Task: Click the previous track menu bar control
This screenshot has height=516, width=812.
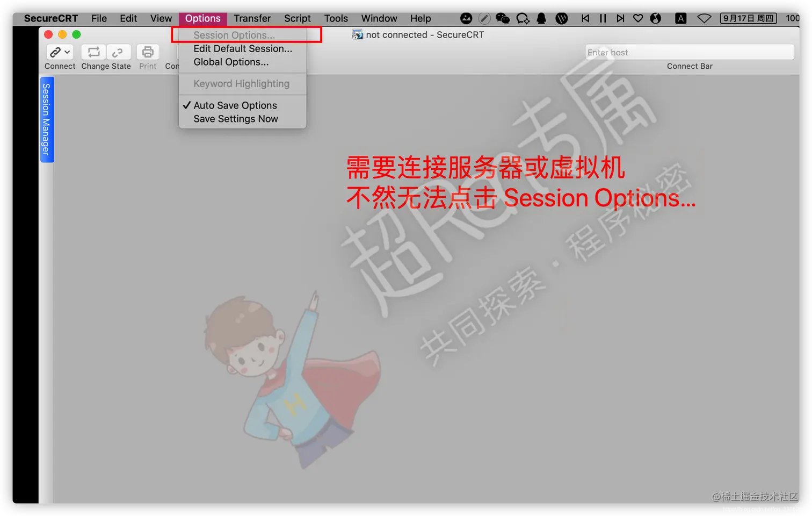Action: point(585,18)
